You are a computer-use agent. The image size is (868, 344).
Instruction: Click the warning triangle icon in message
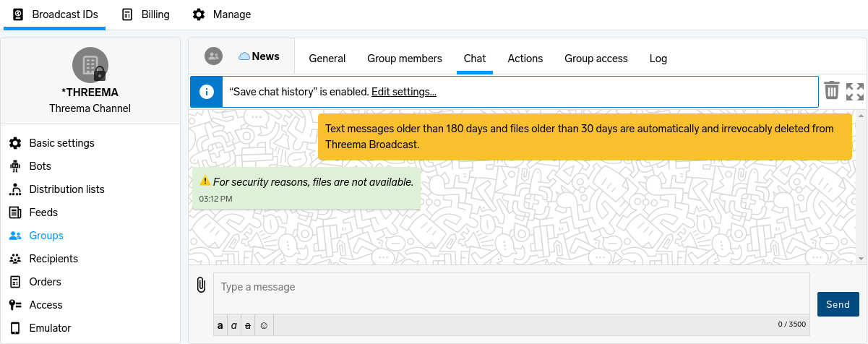pos(205,181)
